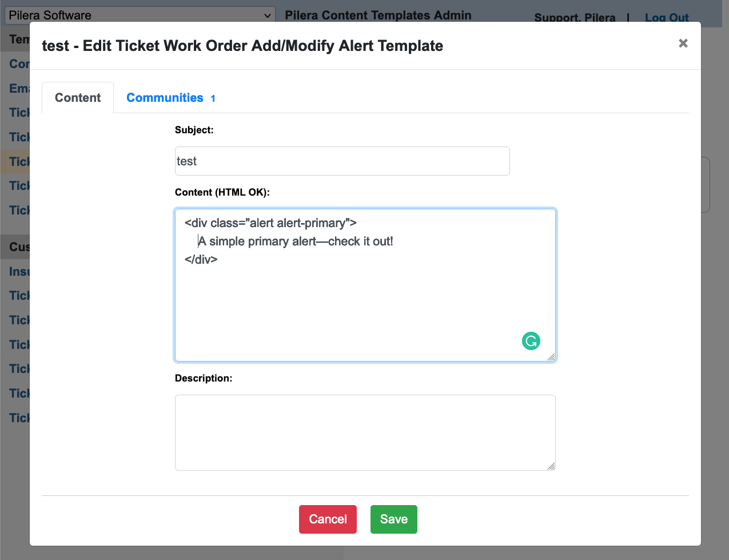Click the Content (HTML OK) label
Viewport: 729px width, 560px height.
tap(222, 192)
